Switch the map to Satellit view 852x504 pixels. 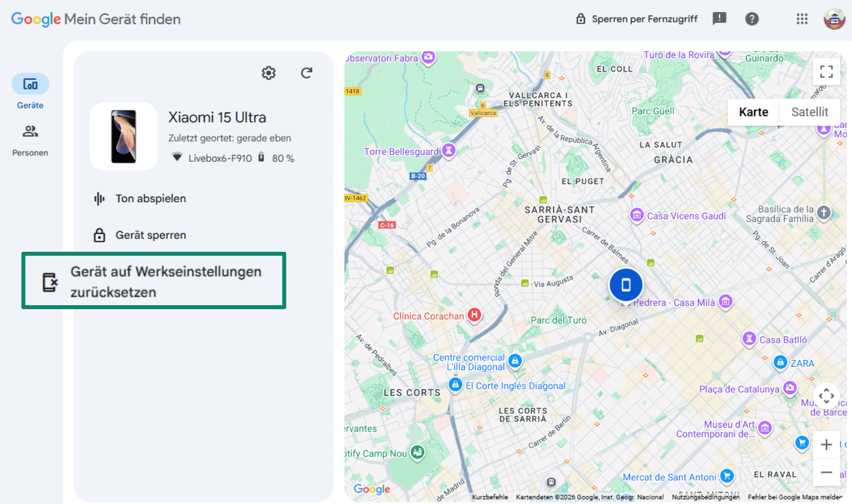point(810,112)
